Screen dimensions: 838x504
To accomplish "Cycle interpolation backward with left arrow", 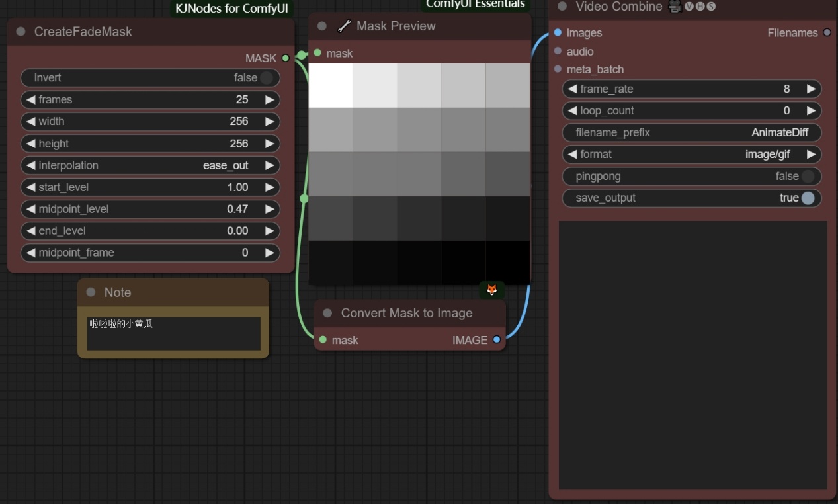I will pyautogui.click(x=30, y=165).
